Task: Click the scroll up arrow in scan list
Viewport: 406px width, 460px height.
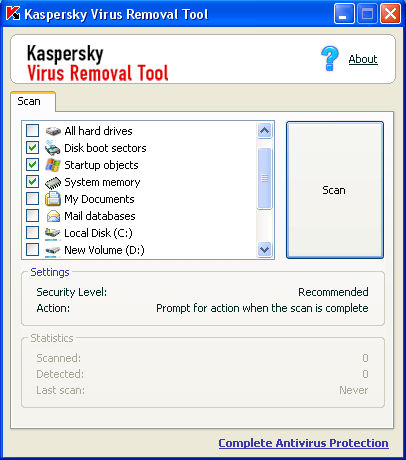Action: point(265,130)
